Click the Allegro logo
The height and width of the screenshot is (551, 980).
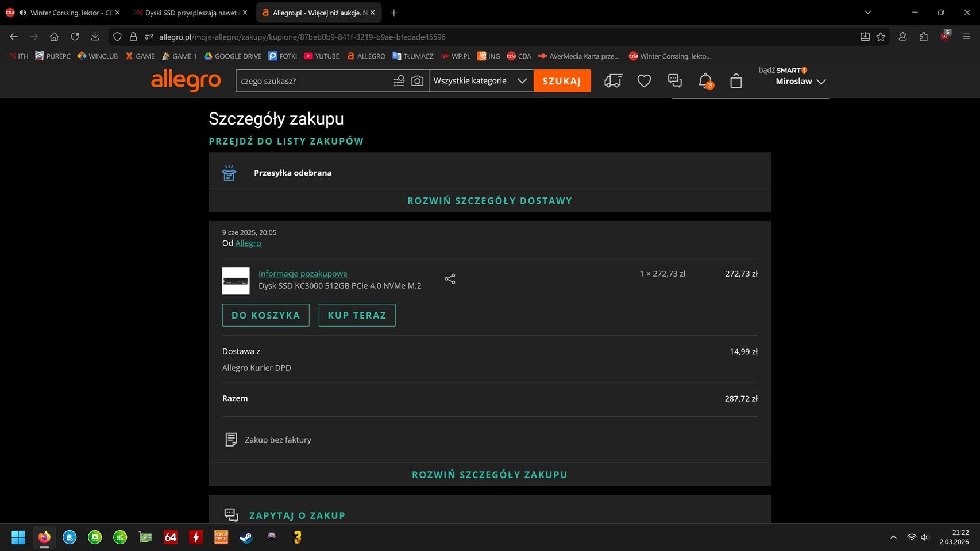(186, 81)
